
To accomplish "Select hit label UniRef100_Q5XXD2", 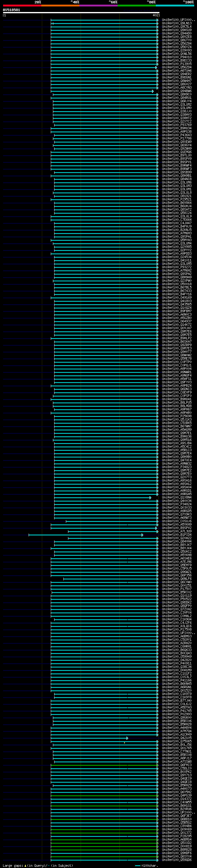I will point(177,843).
